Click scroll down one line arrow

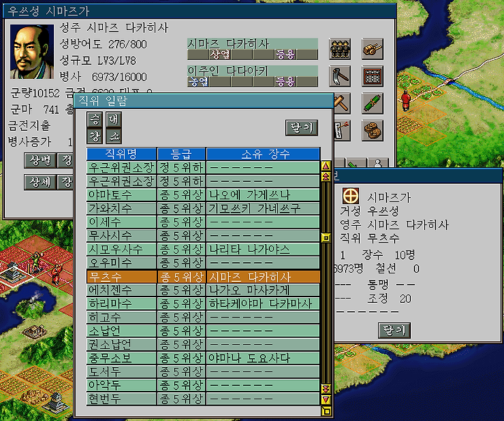(326, 400)
